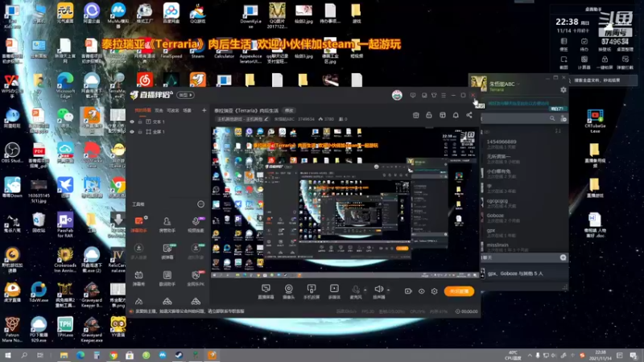Open the user avatar in title bar
This screenshot has height=362, width=644.
coord(397,95)
